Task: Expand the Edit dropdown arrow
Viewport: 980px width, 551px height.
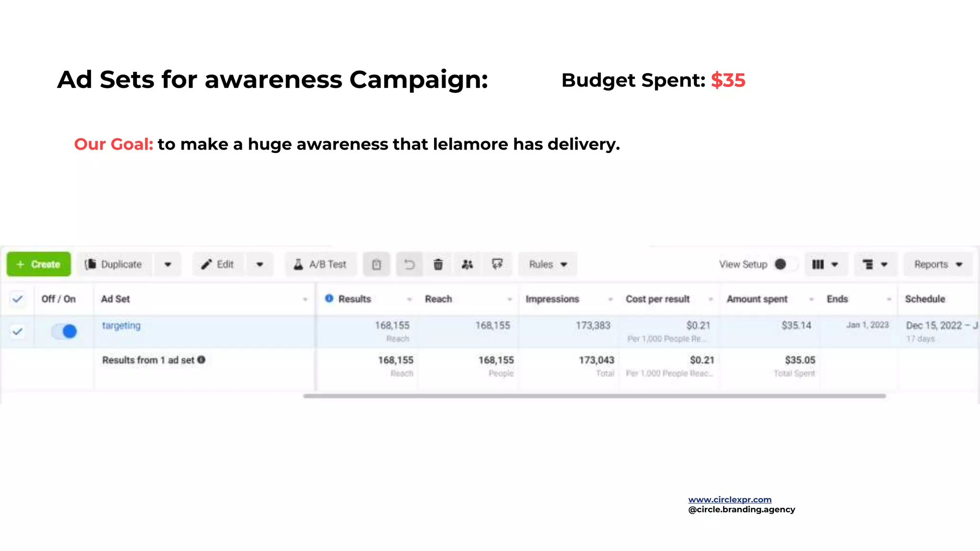Action: [x=259, y=264]
